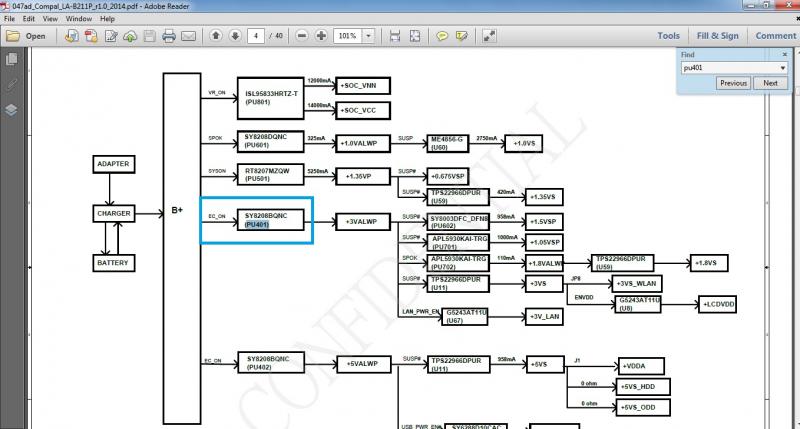Image resolution: width=800 pixels, height=429 pixels.
Task: Click the Find search box containing pu401
Action: [x=730, y=67]
